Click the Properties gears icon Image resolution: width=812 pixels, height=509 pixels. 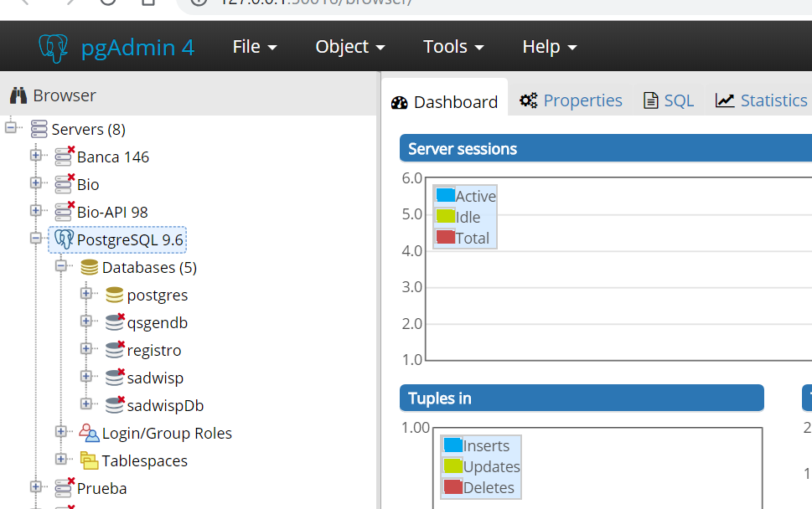528,100
